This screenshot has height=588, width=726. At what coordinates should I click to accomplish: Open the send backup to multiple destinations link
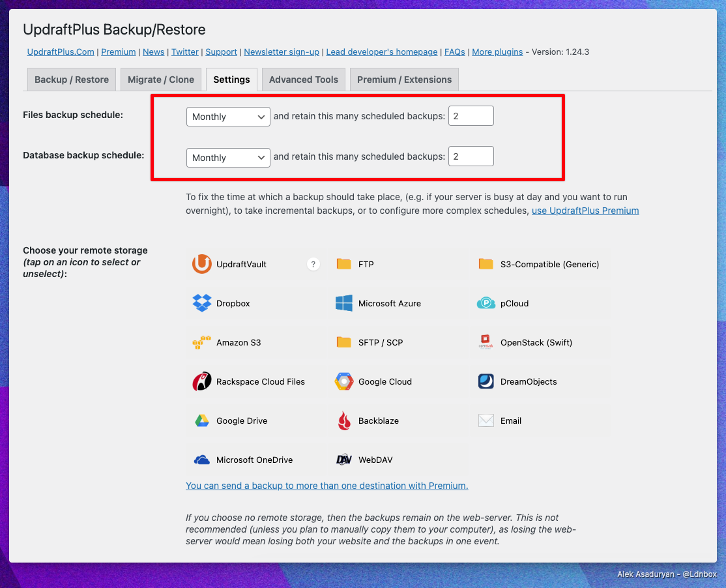(x=327, y=486)
